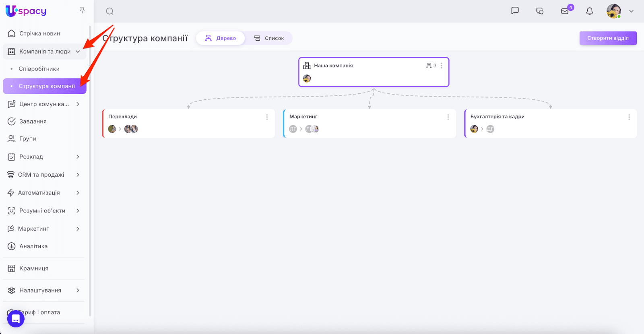Open the three-dot menu on Переклади card
Image resolution: width=644 pixels, height=334 pixels.
coord(267,117)
